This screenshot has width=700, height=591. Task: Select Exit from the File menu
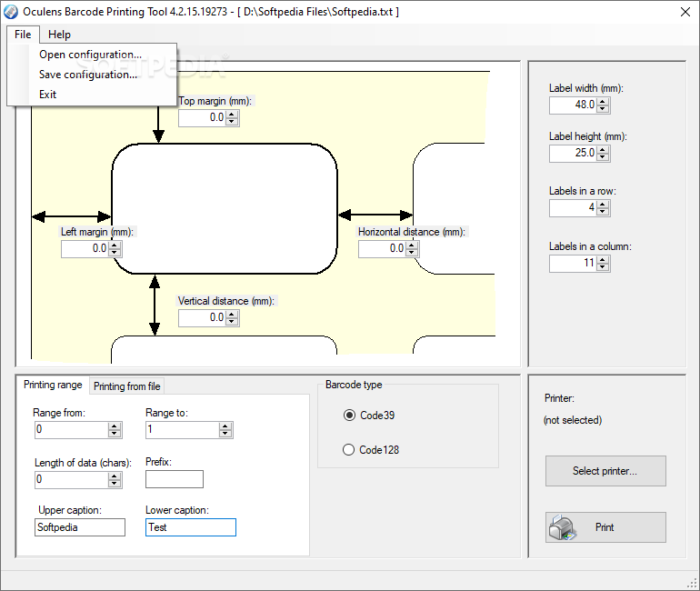pos(48,95)
